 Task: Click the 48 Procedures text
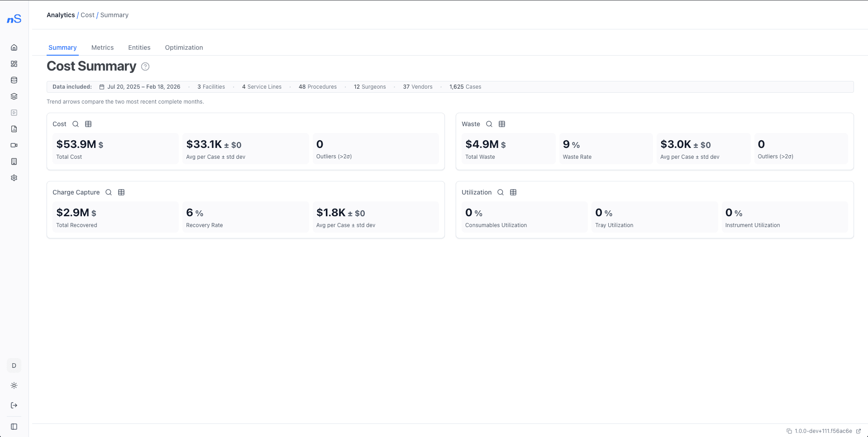click(x=318, y=87)
